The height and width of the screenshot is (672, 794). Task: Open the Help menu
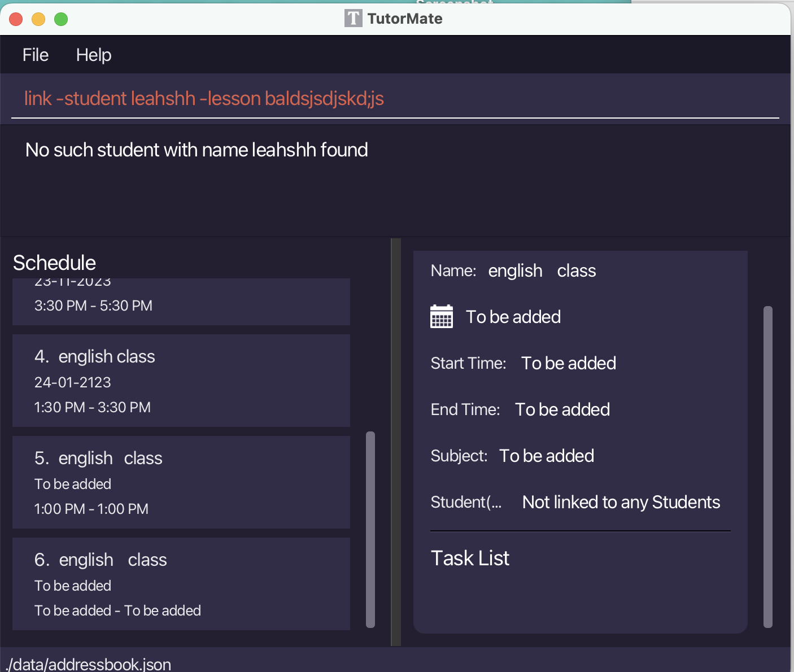94,55
